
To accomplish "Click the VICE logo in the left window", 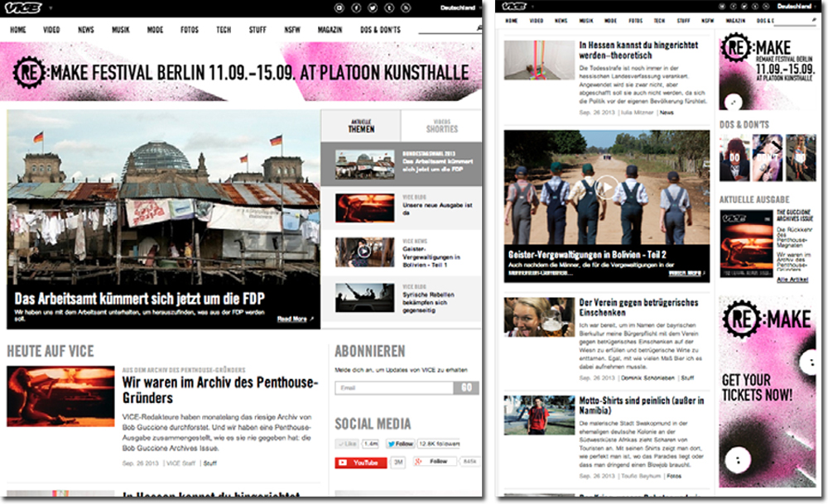I will point(22,8).
